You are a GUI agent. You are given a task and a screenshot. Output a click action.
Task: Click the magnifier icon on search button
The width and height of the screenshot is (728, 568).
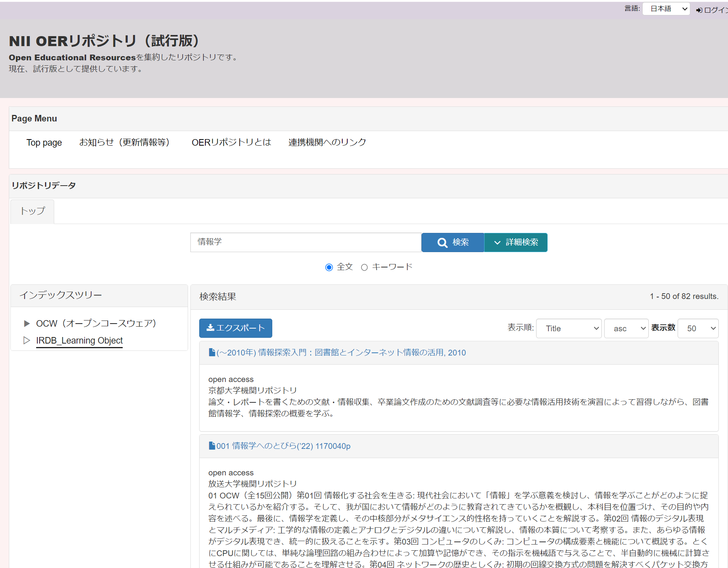[442, 242]
